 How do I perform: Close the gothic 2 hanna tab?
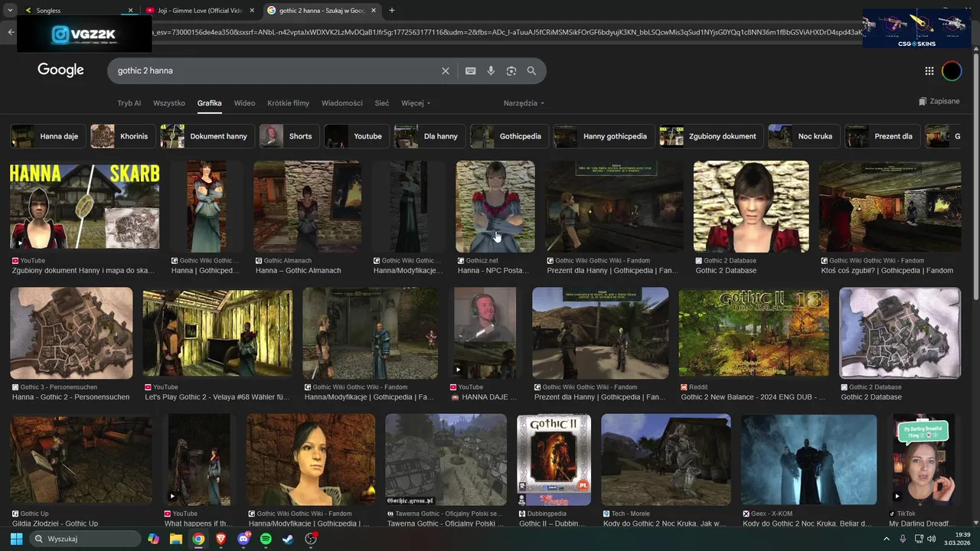(374, 11)
